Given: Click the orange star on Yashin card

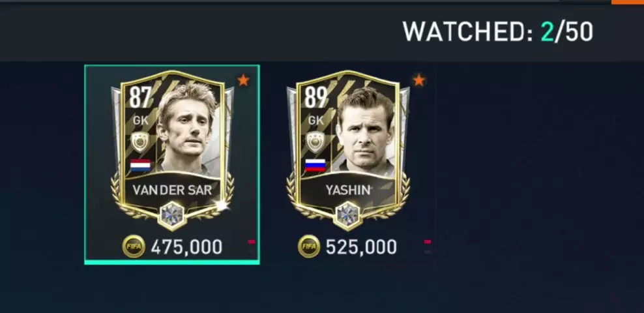Looking at the screenshot, I should [418, 80].
